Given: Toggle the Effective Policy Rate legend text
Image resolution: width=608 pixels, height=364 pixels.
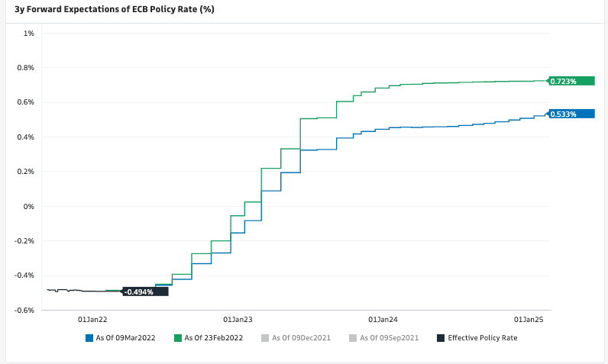Looking at the screenshot, I should coord(482,337).
